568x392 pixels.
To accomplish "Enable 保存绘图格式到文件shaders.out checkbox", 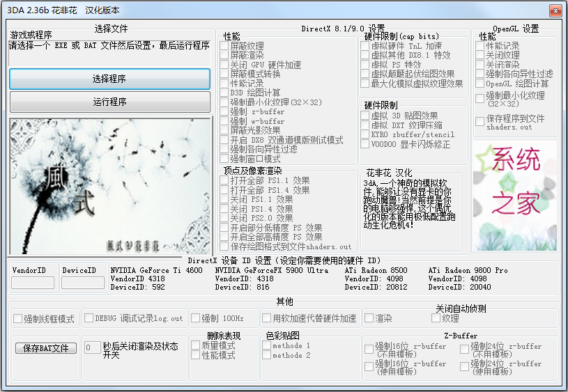I will point(225,246).
